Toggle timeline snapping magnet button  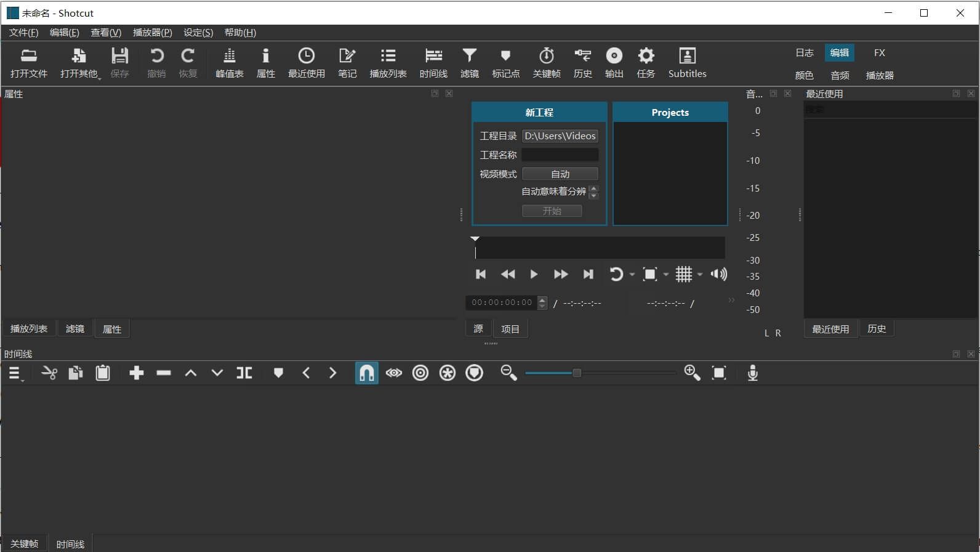[366, 373]
